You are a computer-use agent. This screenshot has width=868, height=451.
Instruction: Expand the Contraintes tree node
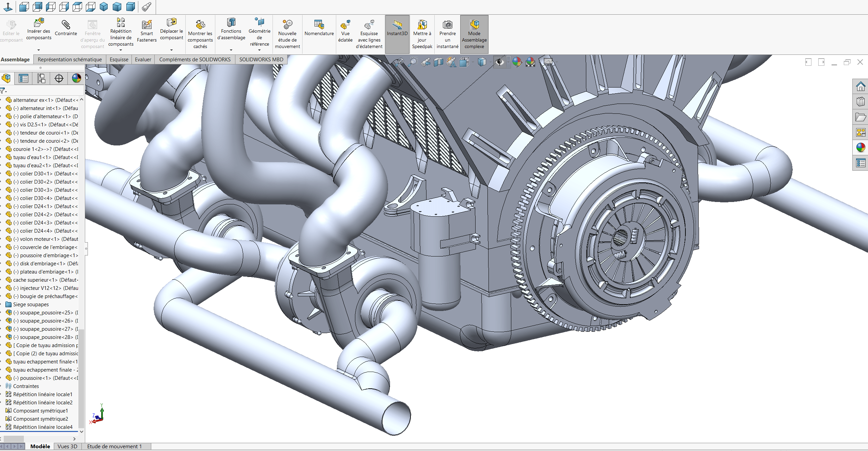coord(1,386)
